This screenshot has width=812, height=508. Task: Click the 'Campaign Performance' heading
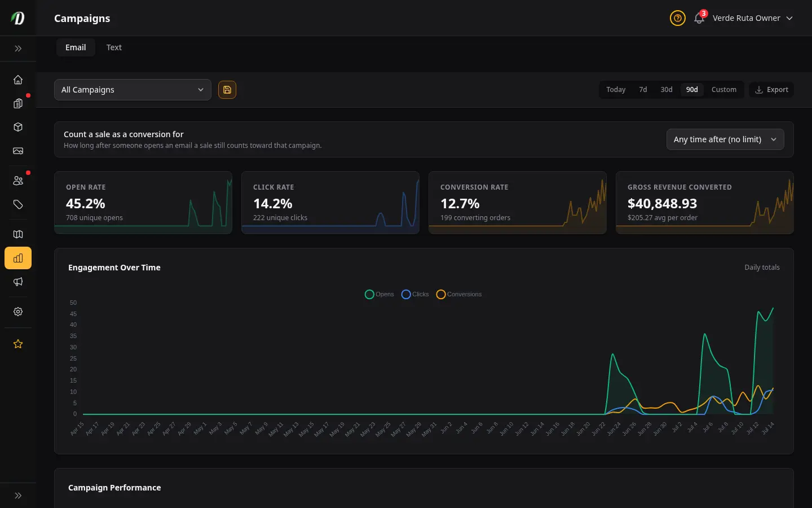click(x=114, y=488)
